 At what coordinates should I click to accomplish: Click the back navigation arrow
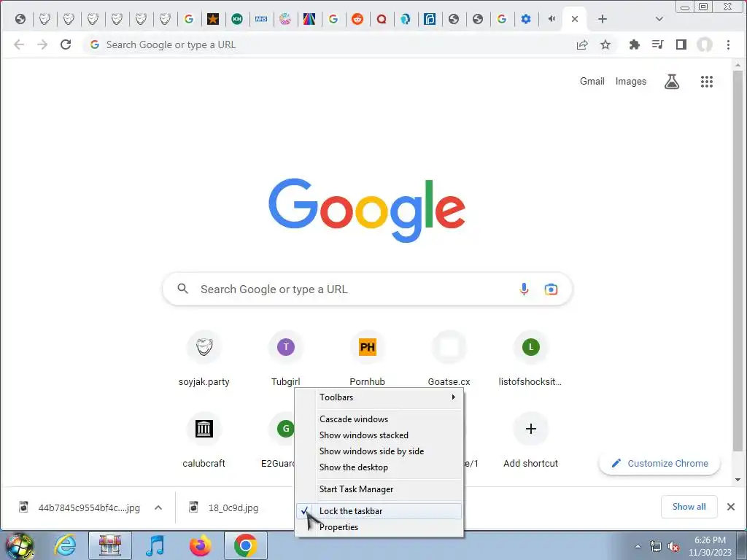pos(19,44)
